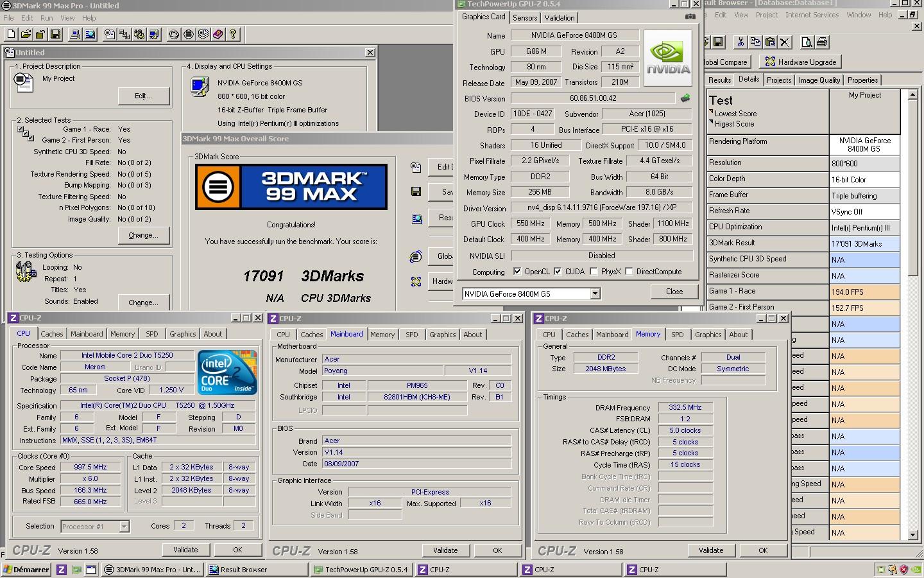Click Close button in GPU-Z
924x578 pixels.
674,292
